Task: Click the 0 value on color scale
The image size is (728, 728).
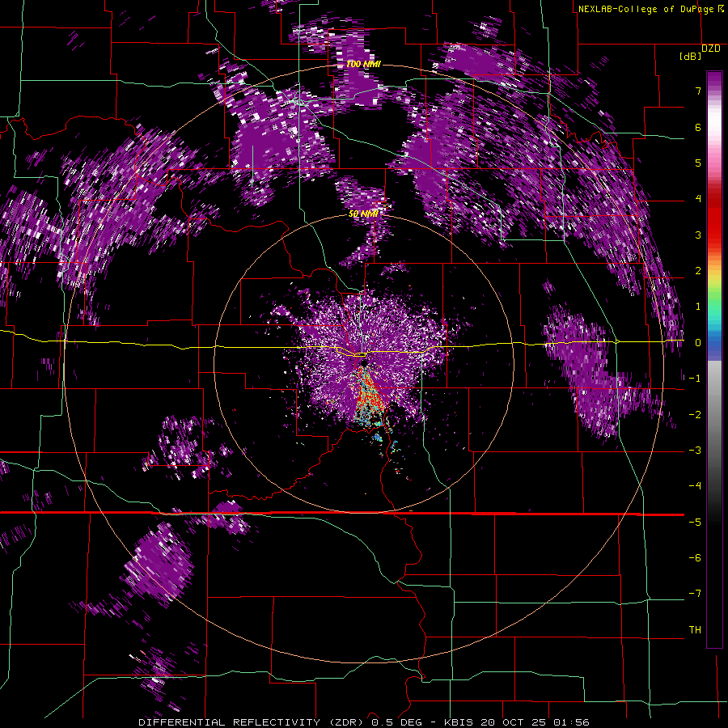Action: click(698, 343)
